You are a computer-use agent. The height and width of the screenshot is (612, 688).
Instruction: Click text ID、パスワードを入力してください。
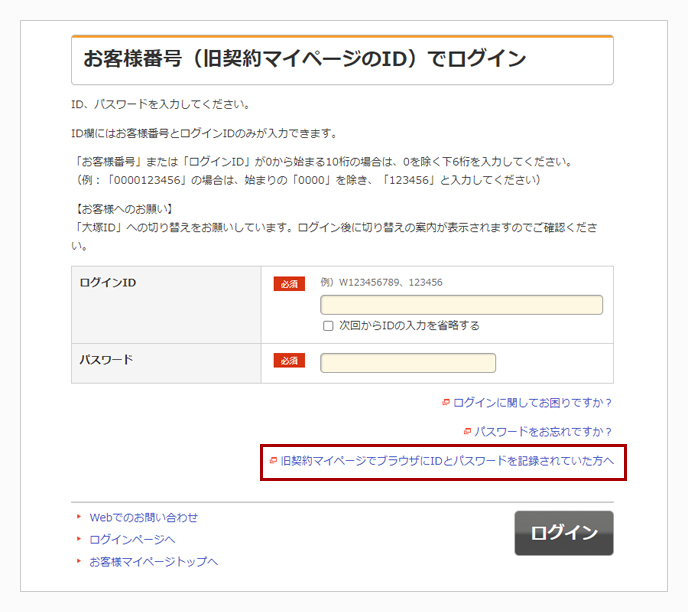click(x=161, y=104)
